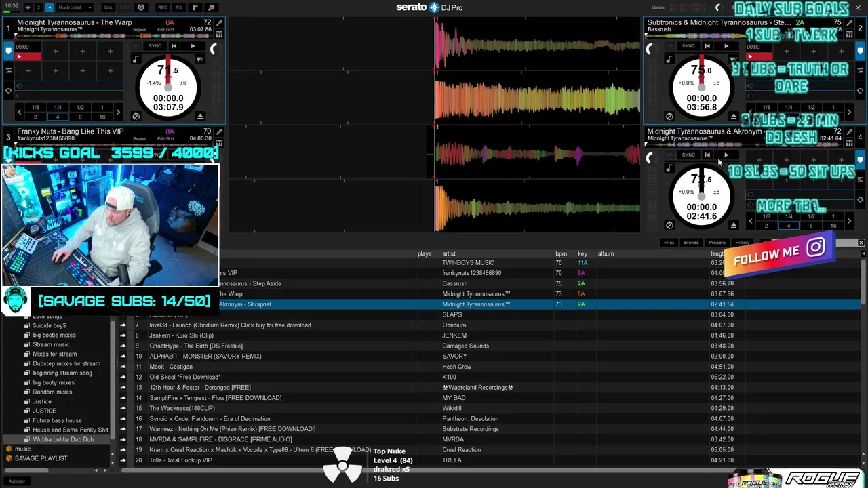Viewport: 868px width, 488px height.
Task: Select deck 4 loop roll cycle icon
Action: click(860, 199)
